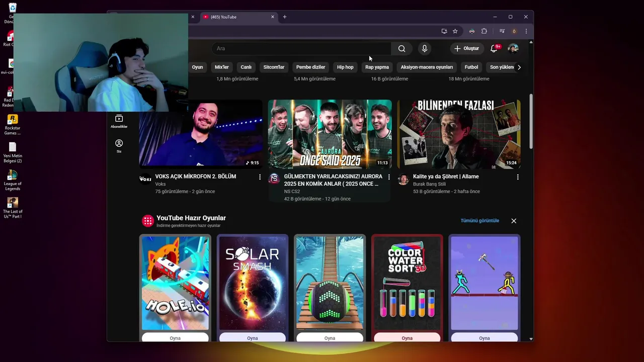Viewport: 644px width, 362px height.
Task: Select the Aksiyon-macera oyunları chip
Action: [427, 67]
